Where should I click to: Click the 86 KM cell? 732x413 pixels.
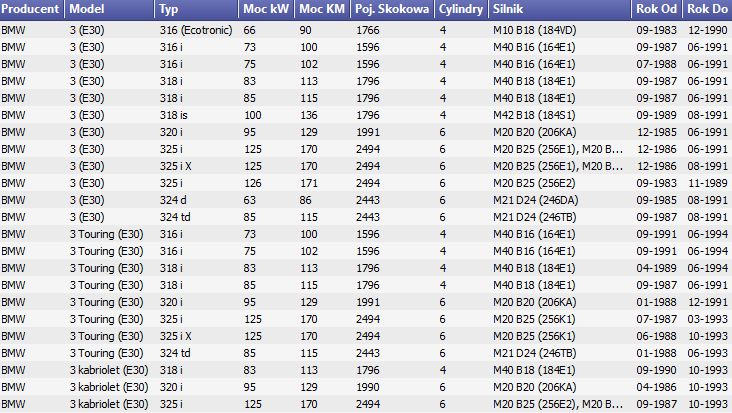click(305, 200)
